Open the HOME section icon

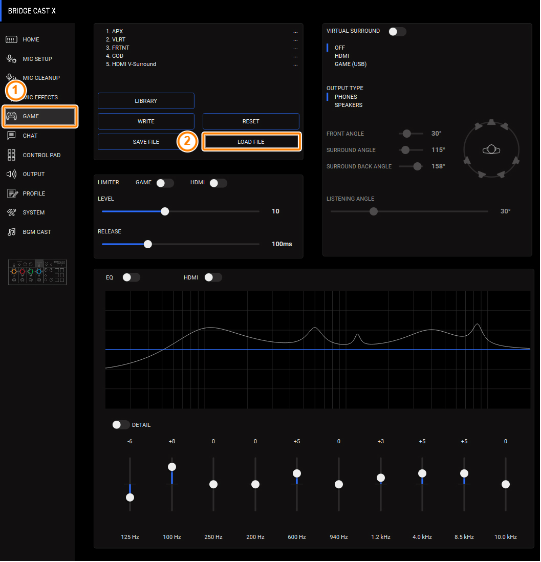coord(11,39)
